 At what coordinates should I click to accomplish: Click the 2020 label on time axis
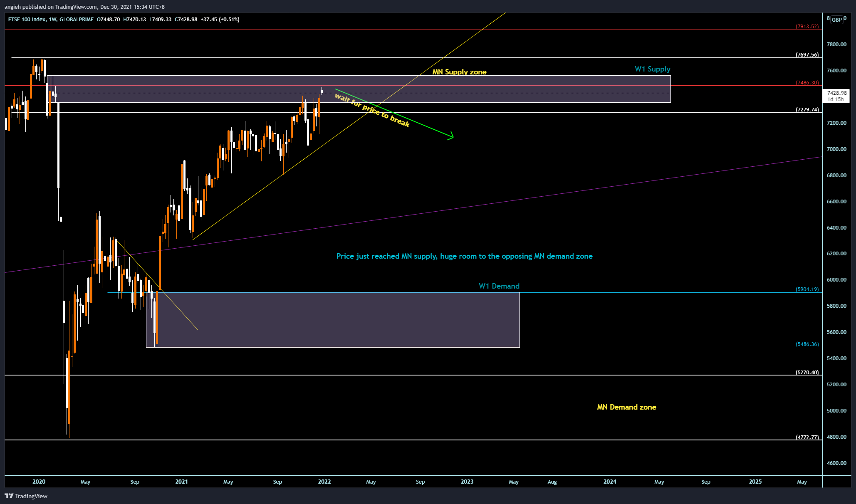pos(39,482)
